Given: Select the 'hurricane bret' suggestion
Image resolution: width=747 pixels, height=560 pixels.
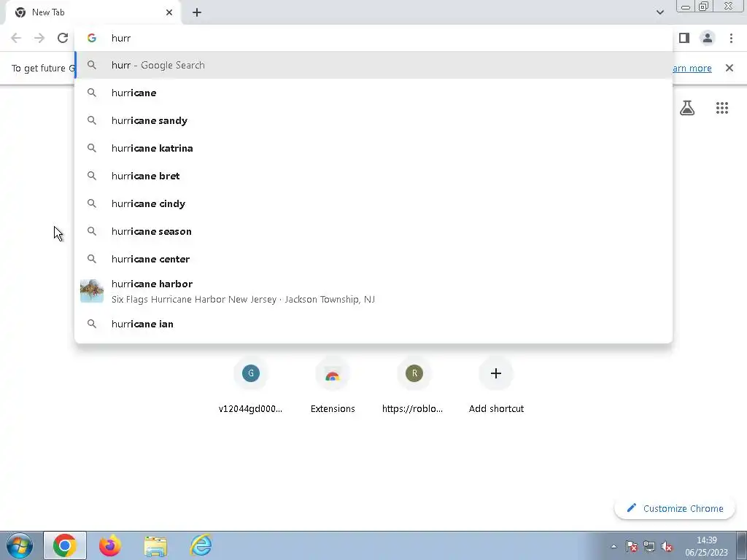Looking at the screenshot, I should 373,176.
